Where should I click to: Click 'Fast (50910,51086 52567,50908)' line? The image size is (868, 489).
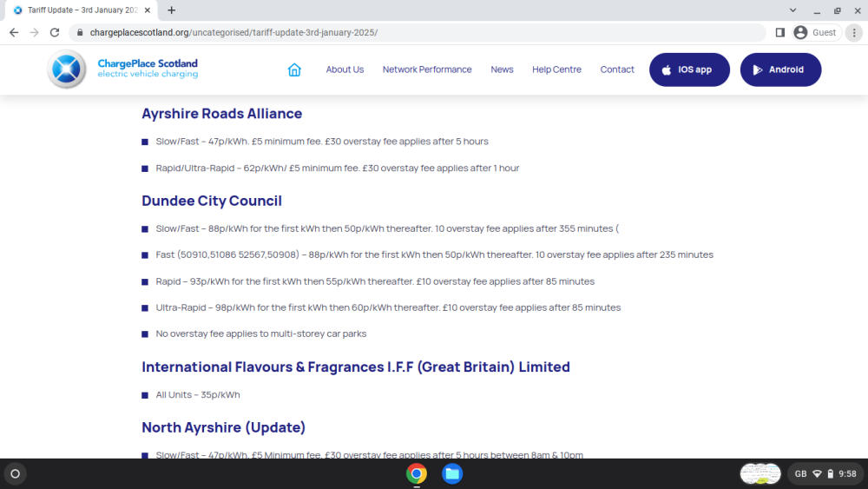(x=435, y=254)
